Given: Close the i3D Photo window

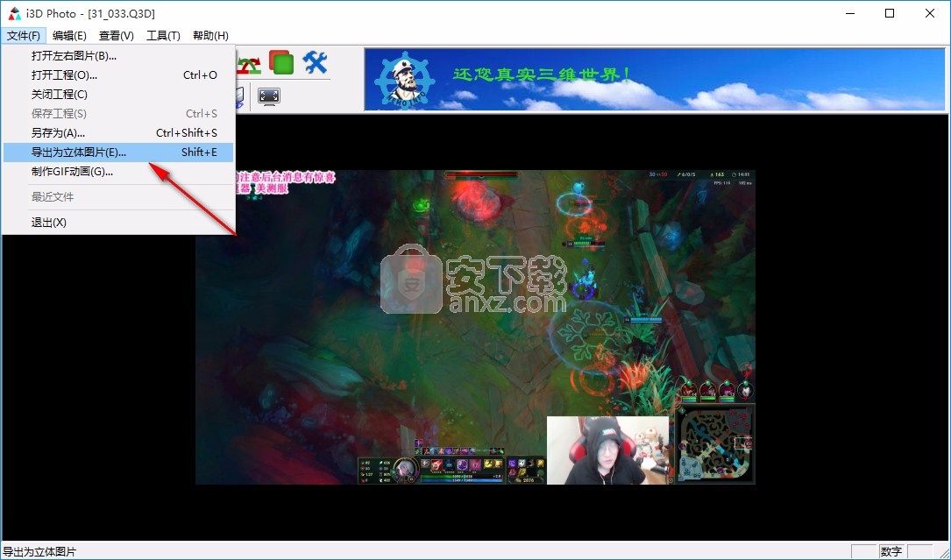Looking at the screenshot, I should 930,13.
